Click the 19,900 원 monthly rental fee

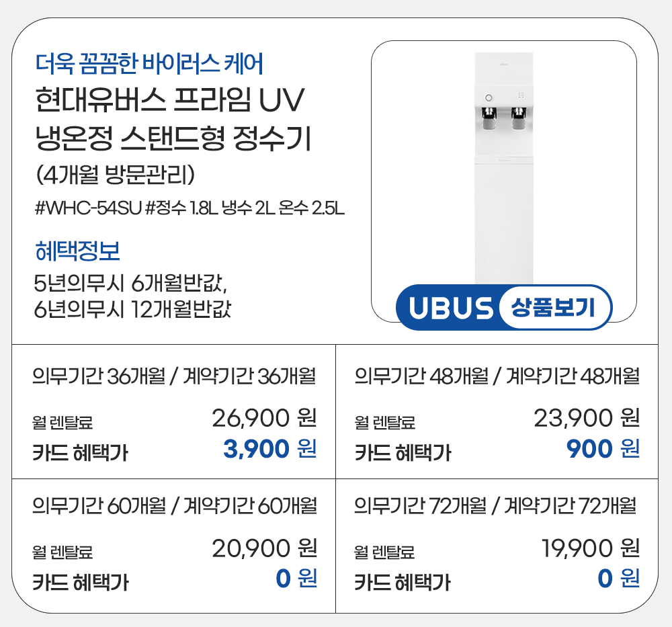(590, 548)
